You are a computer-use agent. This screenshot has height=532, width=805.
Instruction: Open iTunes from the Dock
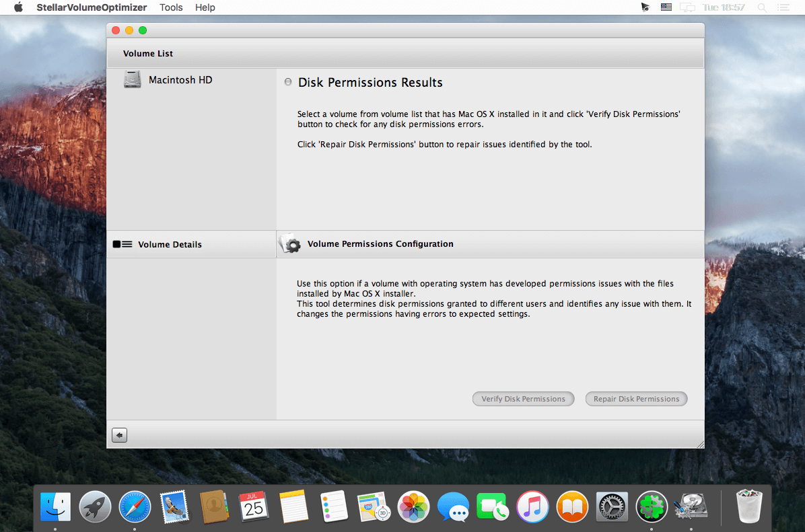pos(532,507)
